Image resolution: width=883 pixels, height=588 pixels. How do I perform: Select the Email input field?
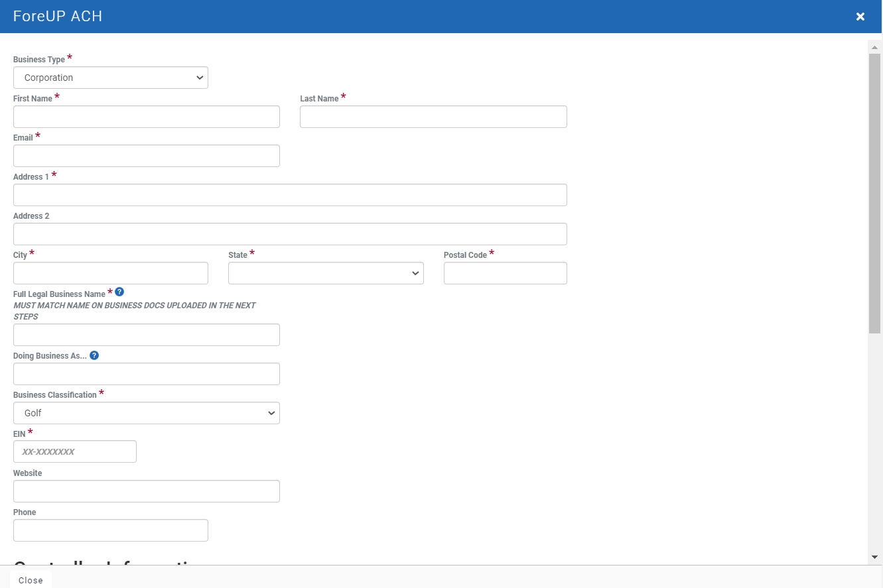[x=147, y=156]
